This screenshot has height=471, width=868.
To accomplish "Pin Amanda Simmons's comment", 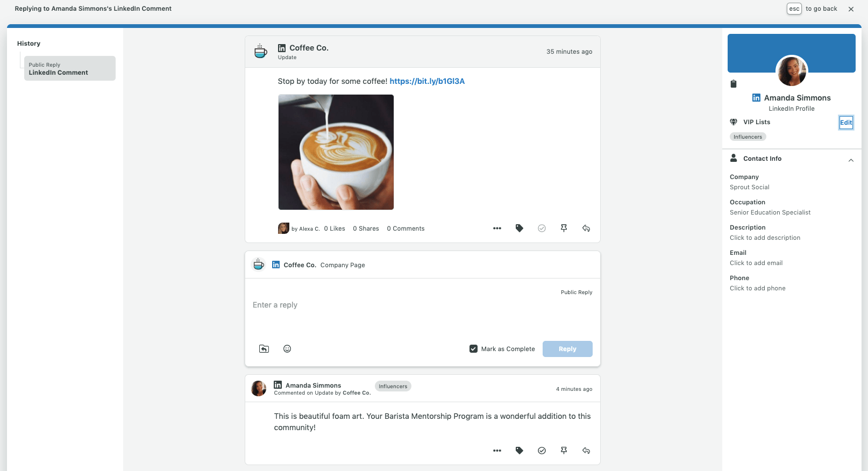I will pos(564,451).
